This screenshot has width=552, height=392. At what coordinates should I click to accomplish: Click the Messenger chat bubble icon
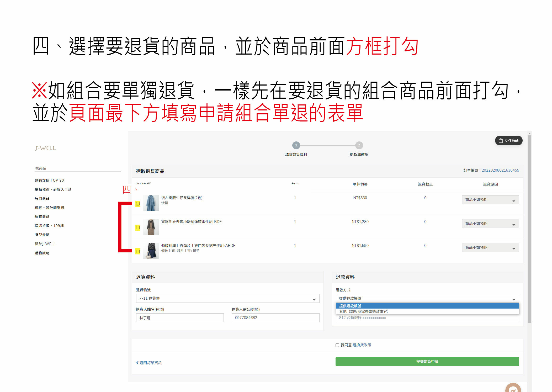(513, 389)
